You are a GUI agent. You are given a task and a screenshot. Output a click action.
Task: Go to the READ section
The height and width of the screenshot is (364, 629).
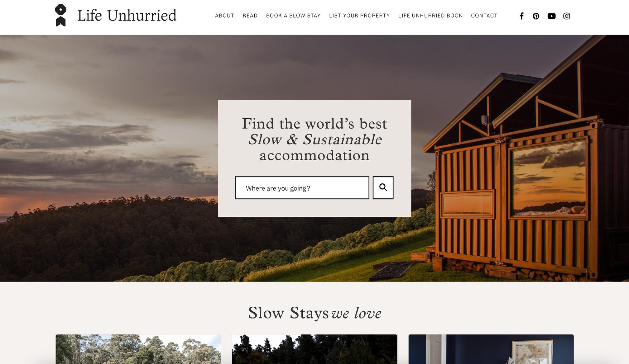tap(250, 16)
